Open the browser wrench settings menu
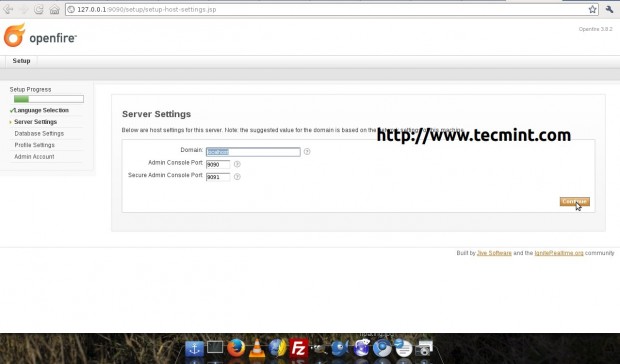This screenshot has height=364, width=620. pos(609,9)
